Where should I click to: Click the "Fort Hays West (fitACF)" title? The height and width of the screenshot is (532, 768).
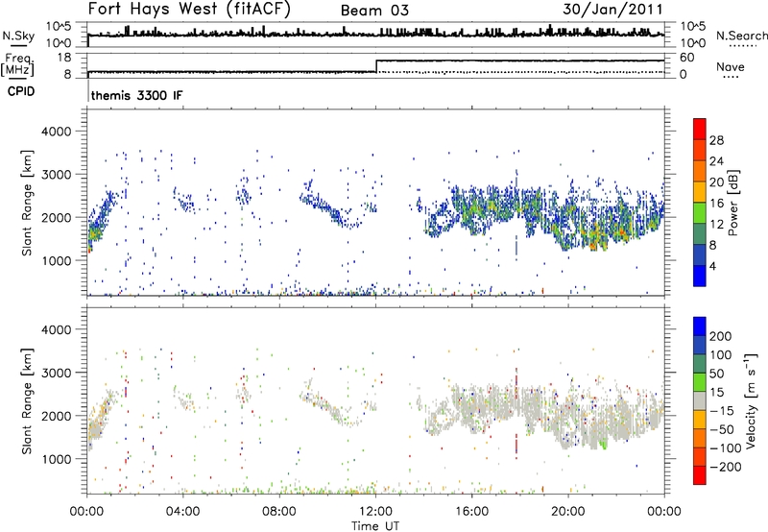[189, 10]
